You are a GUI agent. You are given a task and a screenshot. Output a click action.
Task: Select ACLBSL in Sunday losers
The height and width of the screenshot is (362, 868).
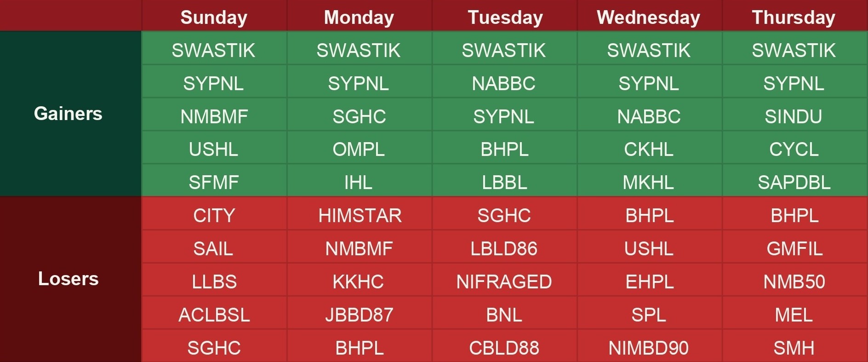tap(214, 315)
